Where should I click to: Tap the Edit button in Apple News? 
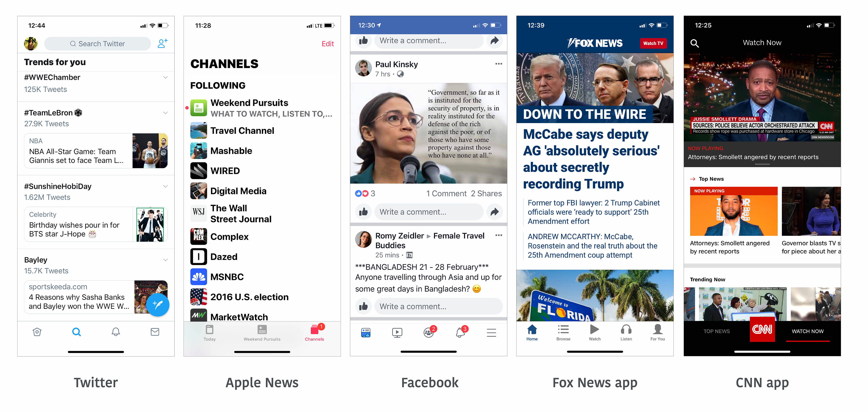point(328,44)
